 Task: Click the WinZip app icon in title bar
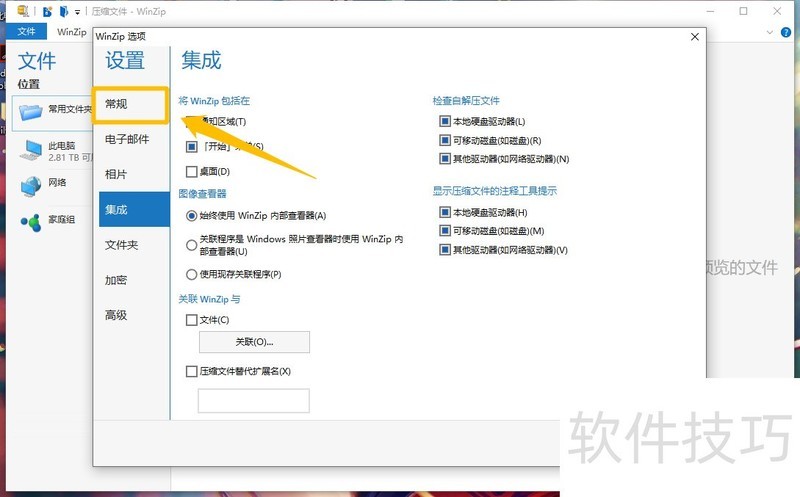(23, 11)
